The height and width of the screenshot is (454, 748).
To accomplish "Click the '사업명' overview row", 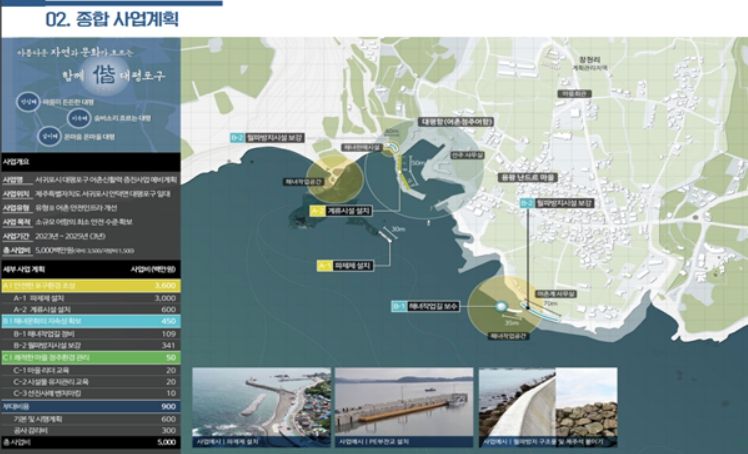I will [91, 180].
